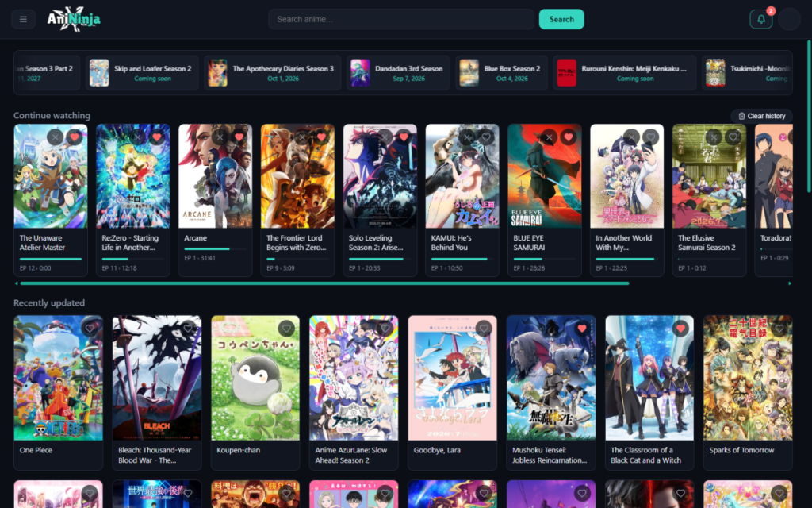Open the notifications bell

[760, 19]
